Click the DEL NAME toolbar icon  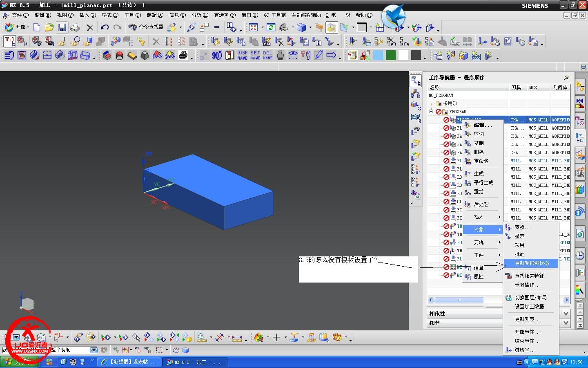click(267, 55)
